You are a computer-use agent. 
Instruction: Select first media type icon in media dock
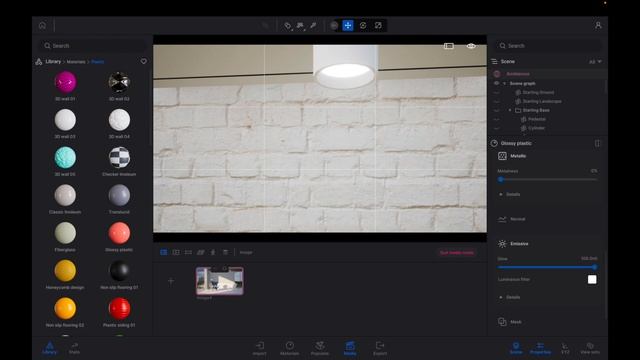(164, 252)
